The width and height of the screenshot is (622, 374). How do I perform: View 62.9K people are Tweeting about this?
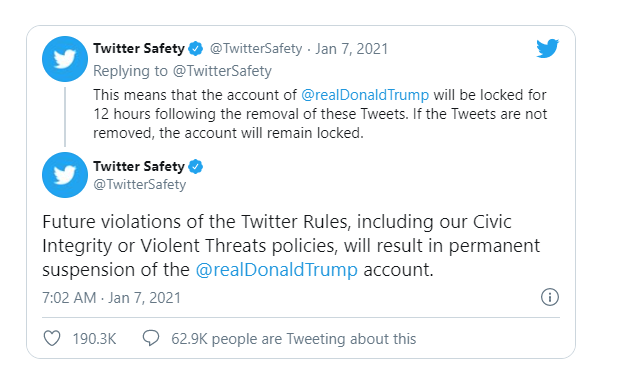click(x=294, y=339)
